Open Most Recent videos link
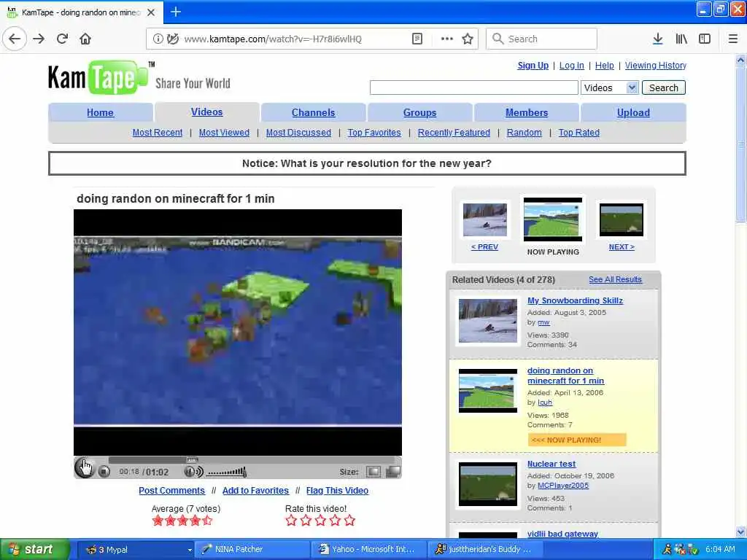The width and height of the screenshot is (747, 560). 158,133
